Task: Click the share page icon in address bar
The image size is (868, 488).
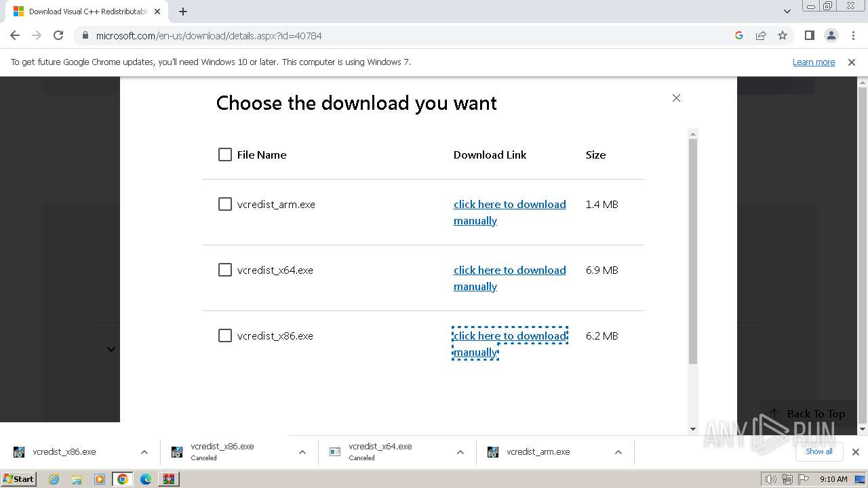Action: (761, 35)
